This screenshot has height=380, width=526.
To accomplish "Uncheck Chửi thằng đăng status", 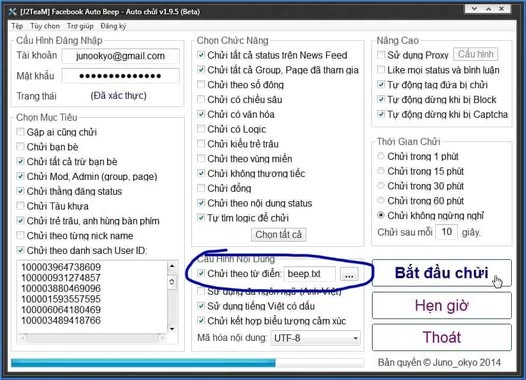I will pyautogui.click(x=20, y=191).
